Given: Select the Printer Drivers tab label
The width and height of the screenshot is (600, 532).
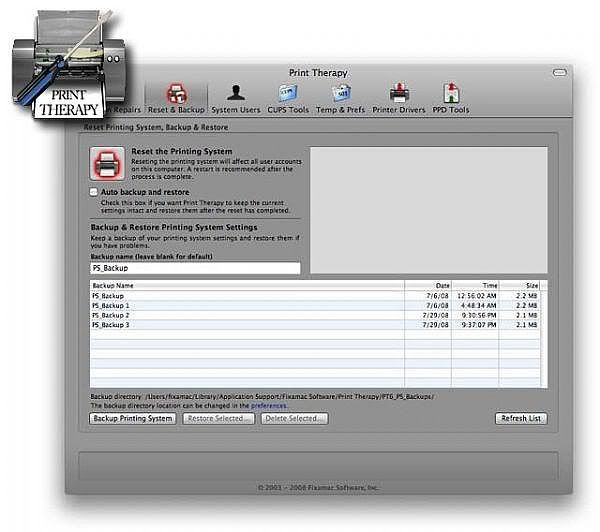Looking at the screenshot, I should pyautogui.click(x=399, y=110).
